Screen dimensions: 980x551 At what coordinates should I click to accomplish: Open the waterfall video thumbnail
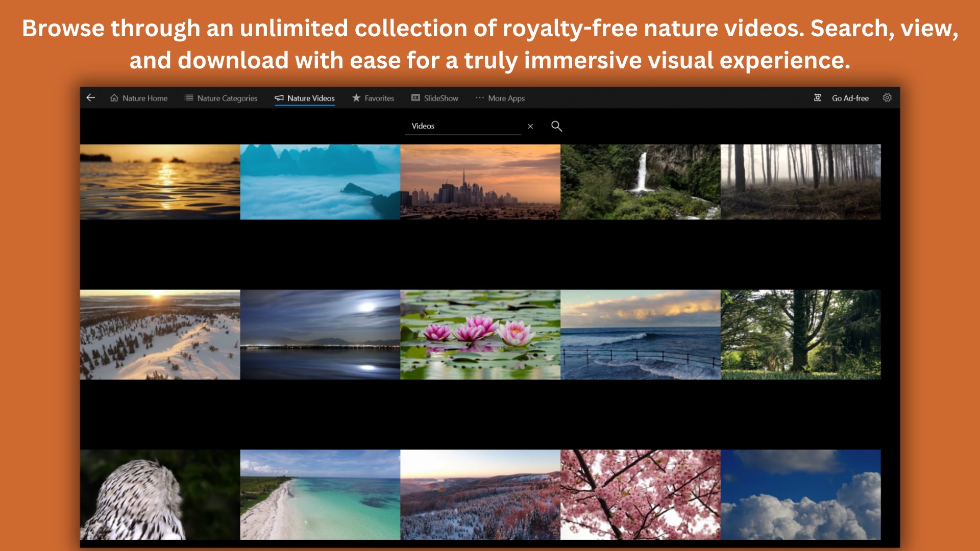click(640, 182)
